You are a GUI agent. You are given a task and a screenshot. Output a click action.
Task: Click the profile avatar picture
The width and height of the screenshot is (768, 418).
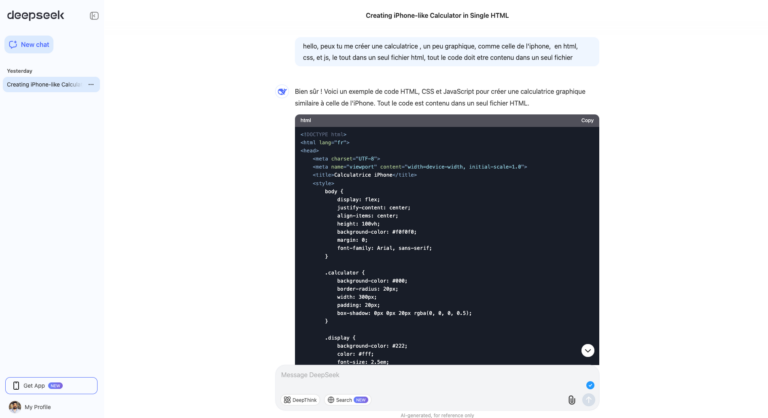[15, 407]
